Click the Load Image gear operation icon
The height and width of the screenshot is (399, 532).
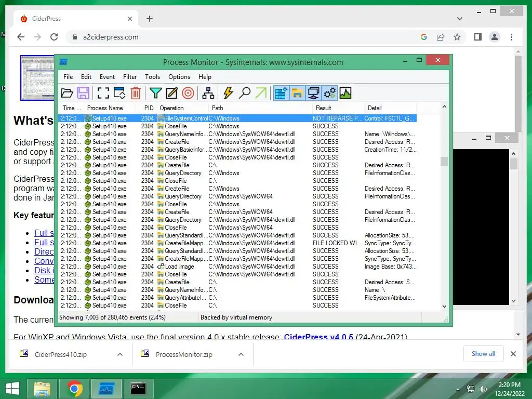pos(161,267)
